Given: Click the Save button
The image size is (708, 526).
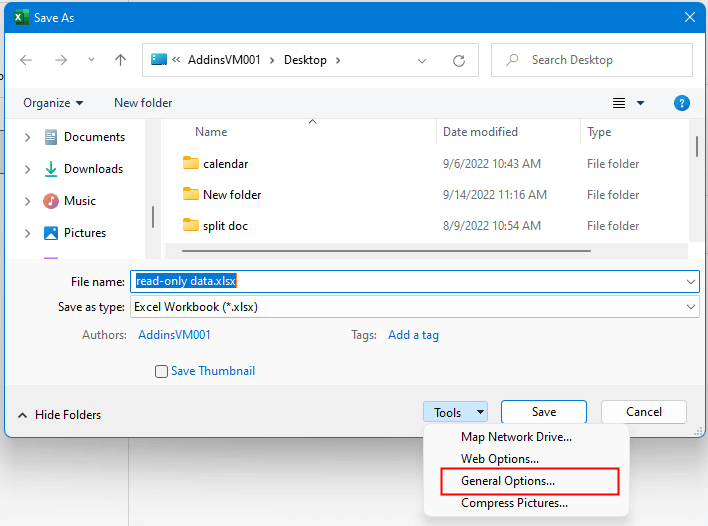Looking at the screenshot, I should coord(543,412).
